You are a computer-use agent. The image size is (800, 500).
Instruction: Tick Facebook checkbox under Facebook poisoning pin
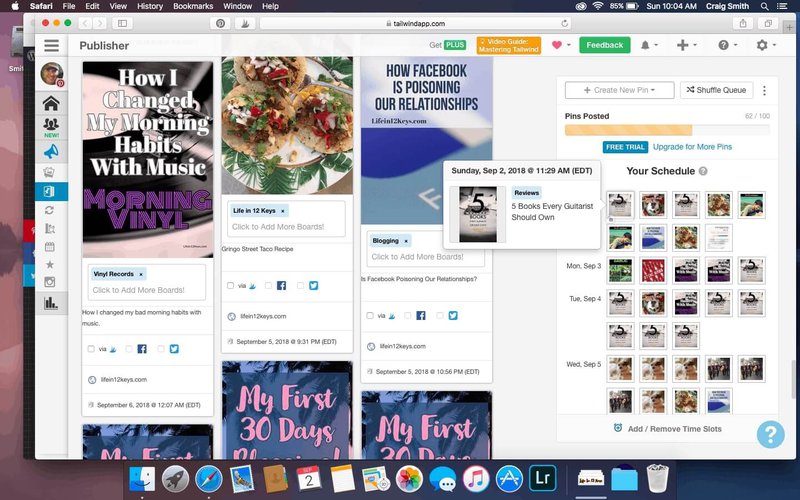[x=408, y=316]
